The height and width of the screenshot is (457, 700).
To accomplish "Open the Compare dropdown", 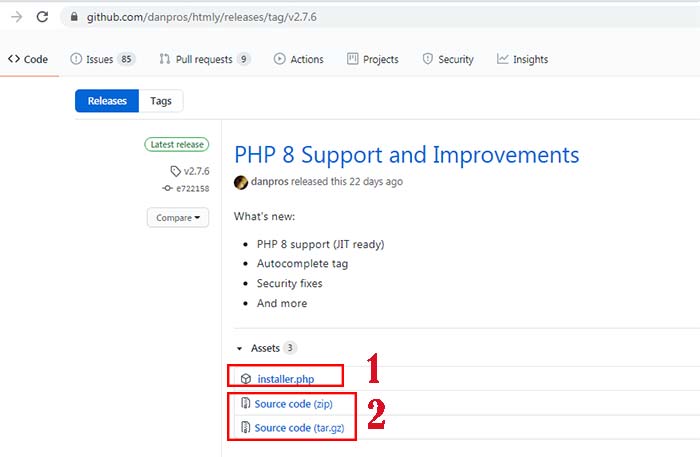I will coord(178,218).
